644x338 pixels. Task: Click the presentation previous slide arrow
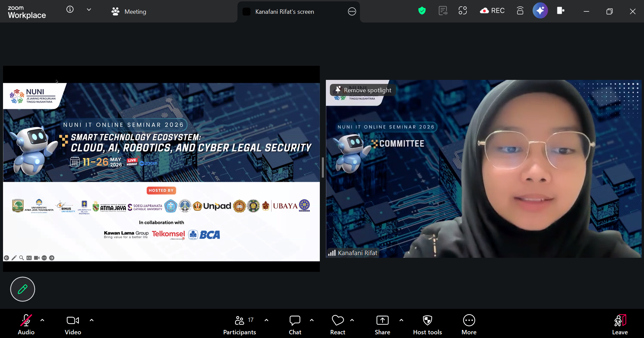(6, 258)
